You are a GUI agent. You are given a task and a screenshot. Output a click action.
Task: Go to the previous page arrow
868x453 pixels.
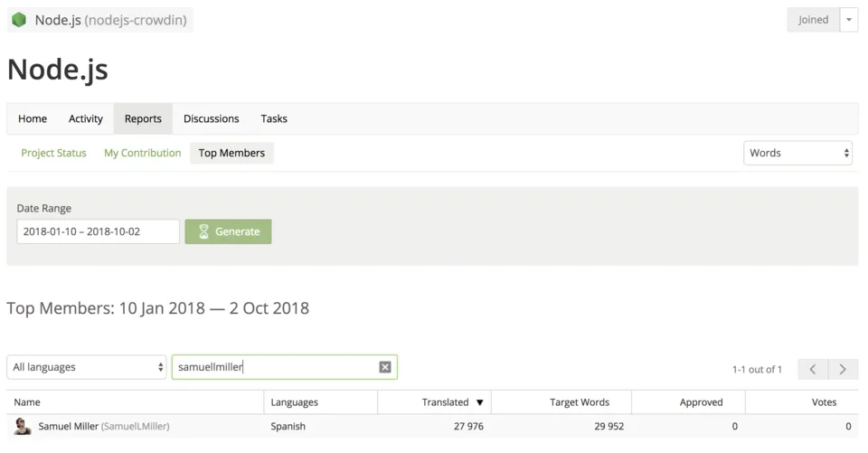pyautogui.click(x=813, y=370)
